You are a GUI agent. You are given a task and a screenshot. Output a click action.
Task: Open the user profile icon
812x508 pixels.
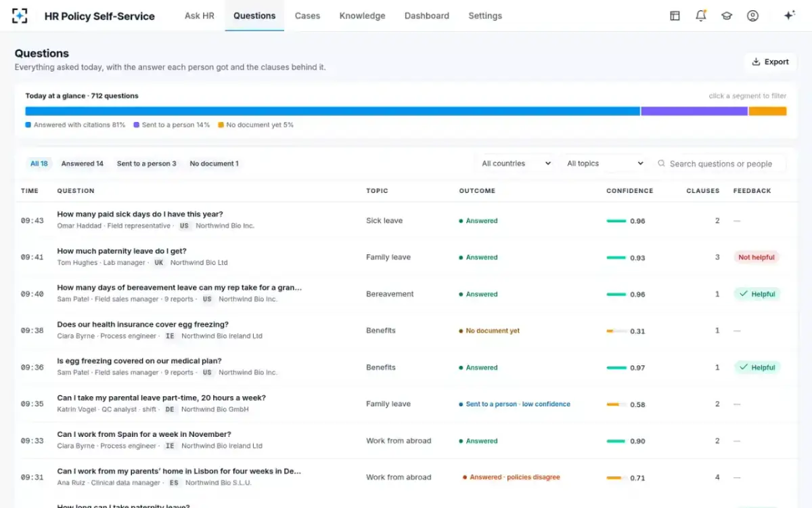coord(752,16)
